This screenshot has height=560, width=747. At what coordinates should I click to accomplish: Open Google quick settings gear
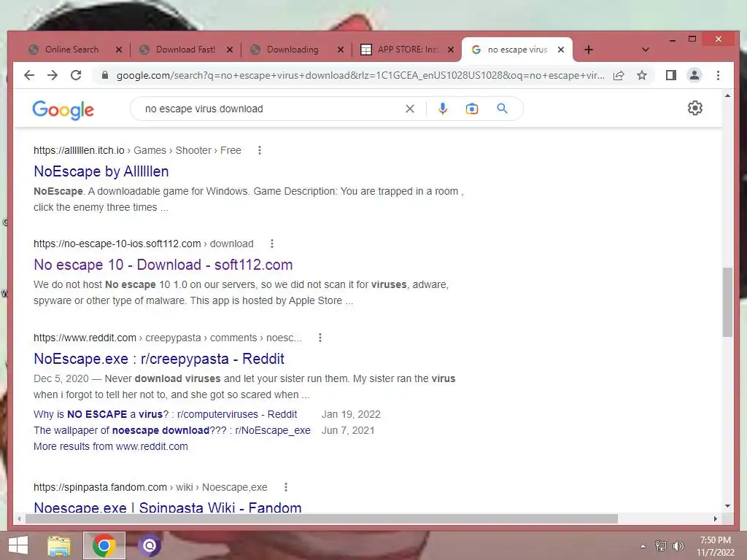(x=695, y=108)
